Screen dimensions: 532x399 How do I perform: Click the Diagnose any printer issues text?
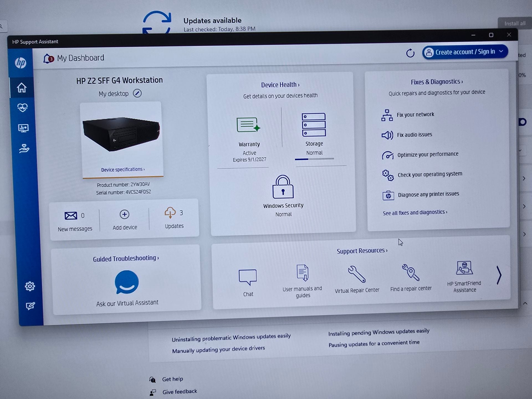(428, 194)
